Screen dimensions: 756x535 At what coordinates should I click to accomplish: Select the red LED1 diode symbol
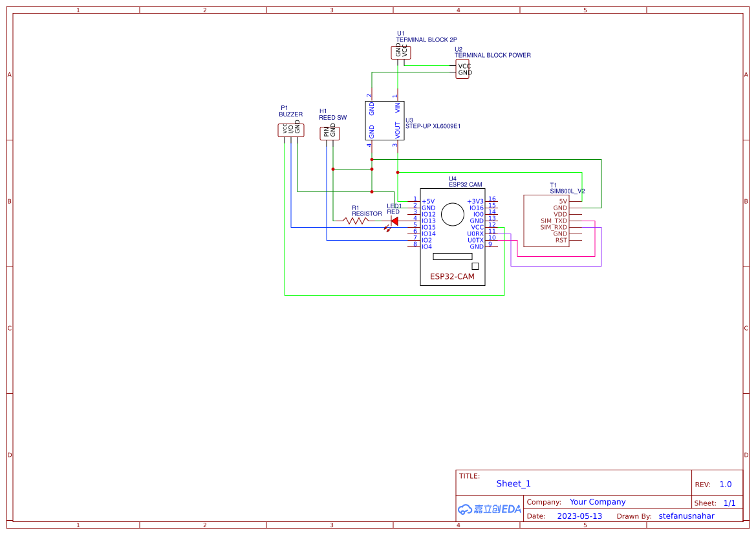(393, 220)
